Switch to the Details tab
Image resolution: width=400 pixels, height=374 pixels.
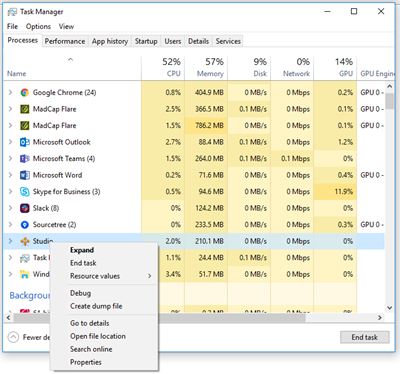coord(198,41)
